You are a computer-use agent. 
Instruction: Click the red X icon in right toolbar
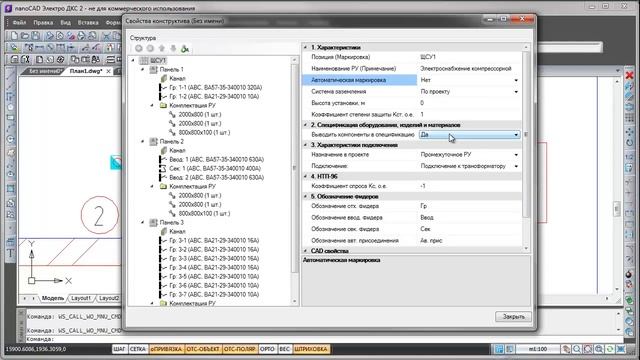tap(629, 76)
